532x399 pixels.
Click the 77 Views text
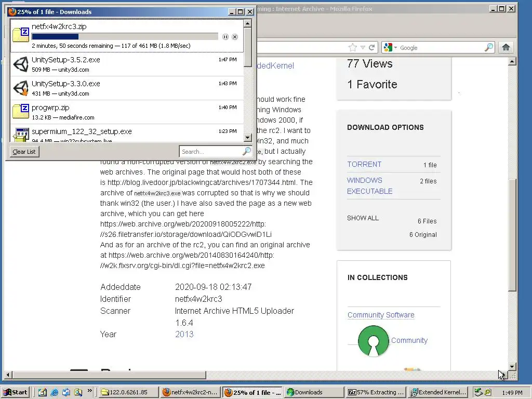370,63
